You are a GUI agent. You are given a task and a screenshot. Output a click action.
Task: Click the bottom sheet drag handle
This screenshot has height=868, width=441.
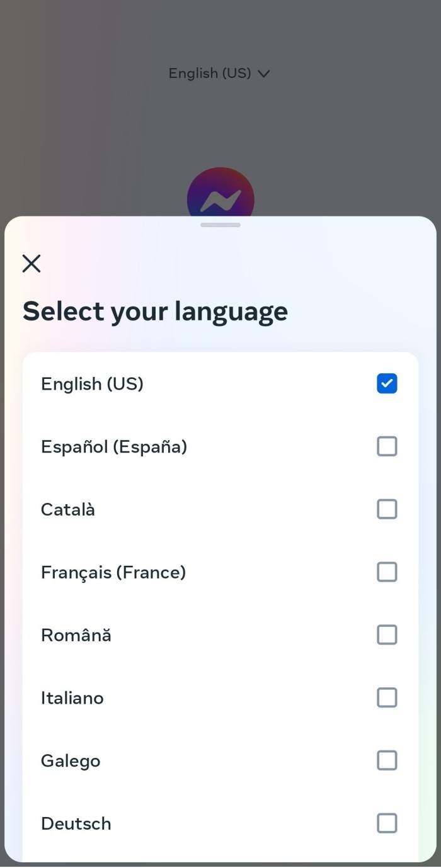pyautogui.click(x=220, y=225)
